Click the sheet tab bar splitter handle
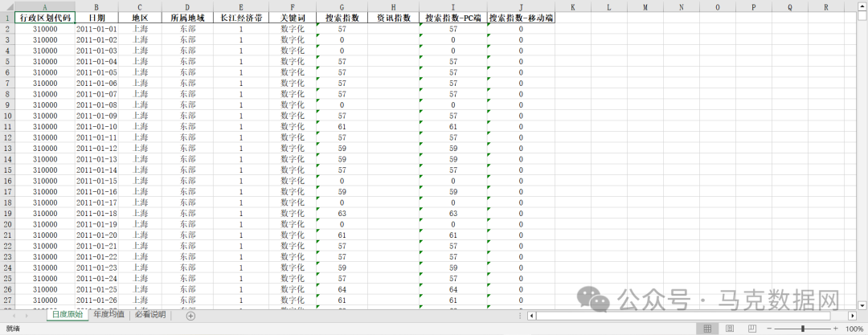Viewport: 868px width, 335px height. (x=520, y=316)
